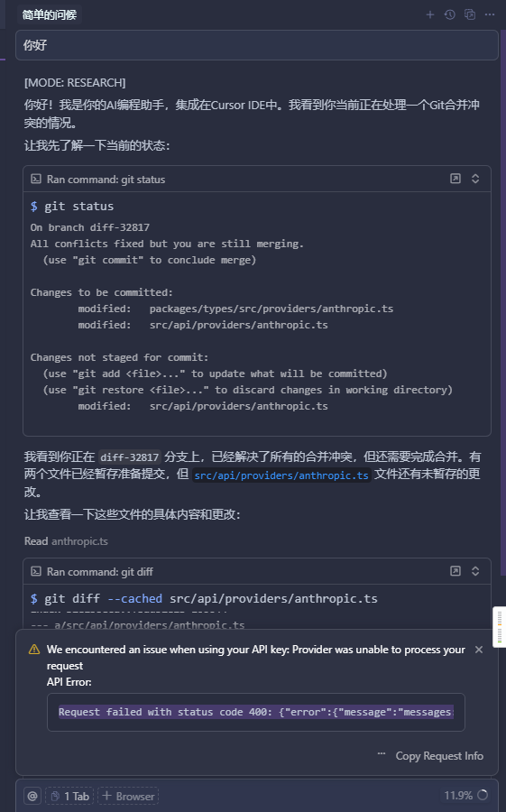The image size is (506, 812).
Task: Click the API error message text box
Action: pyautogui.click(x=256, y=712)
